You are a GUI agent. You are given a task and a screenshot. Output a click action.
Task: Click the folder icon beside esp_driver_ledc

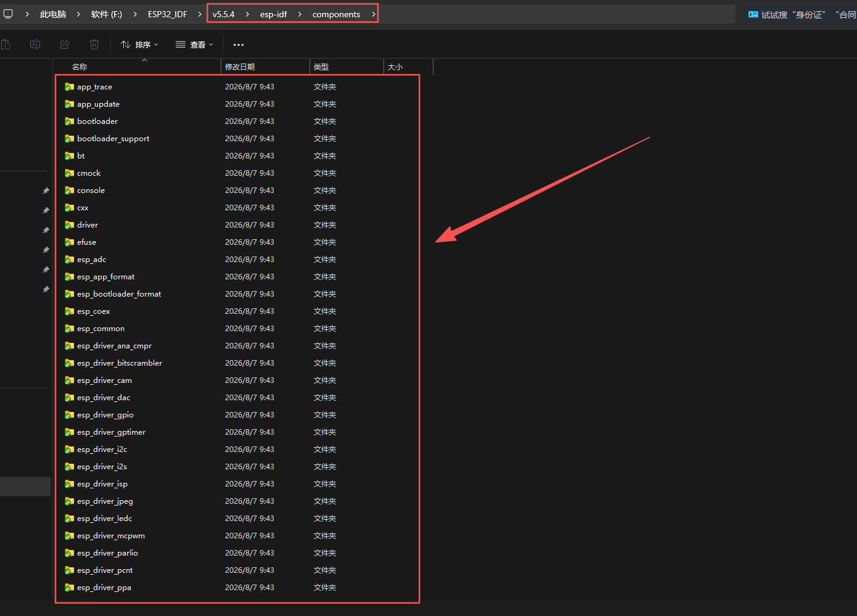pyautogui.click(x=70, y=519)
